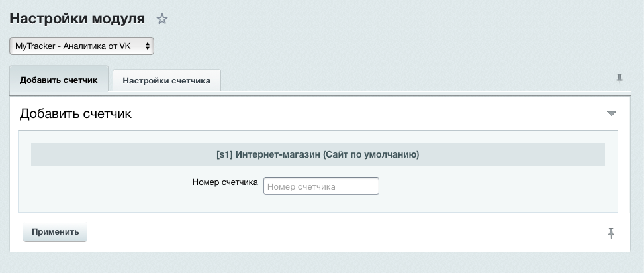
Task: Open the MyTracker module dropdown
Action: pos(82,46)
